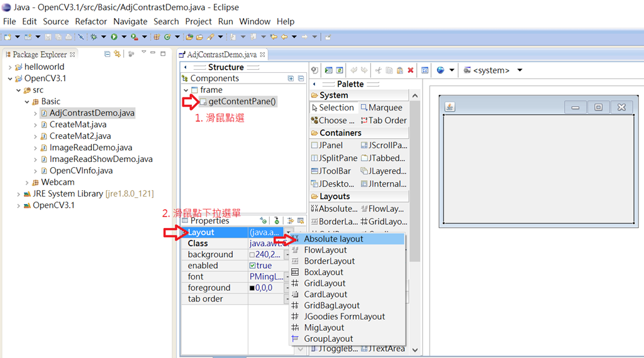This screenshot has width=644, height=358.
Task: Select the Selection tool in Palette
Action: click(333, 107)
